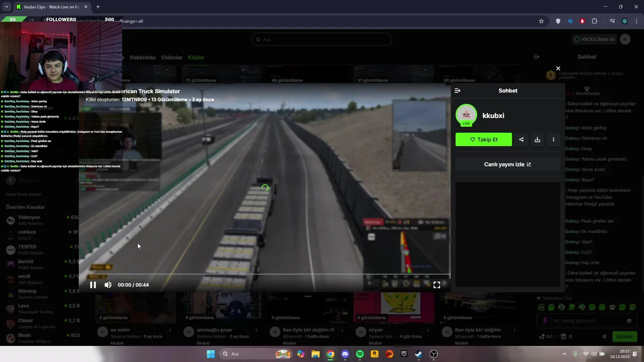644x362 pixels.
Task: Open emoji picker in chat input
Action: [x=629, y=321]
